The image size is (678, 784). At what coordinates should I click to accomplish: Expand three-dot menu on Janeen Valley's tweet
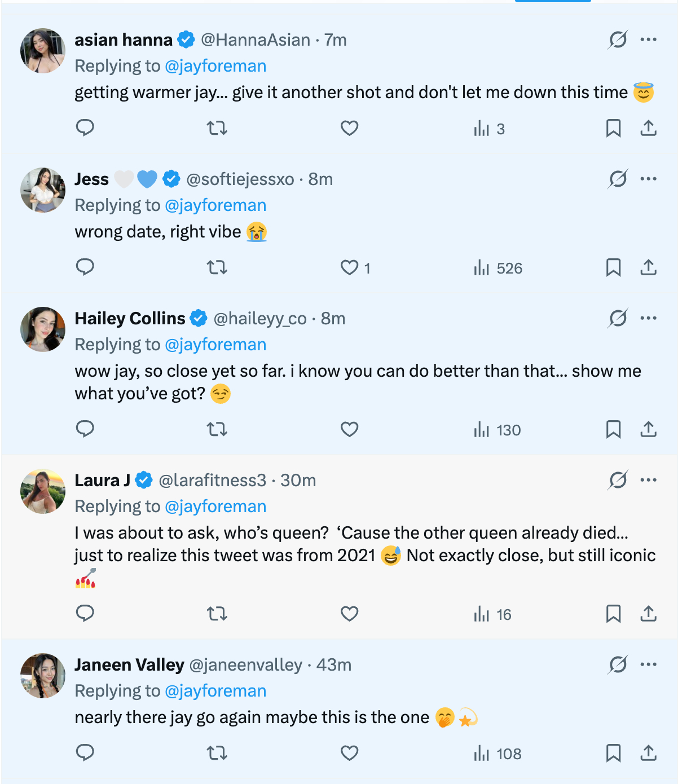click(649, 664)
